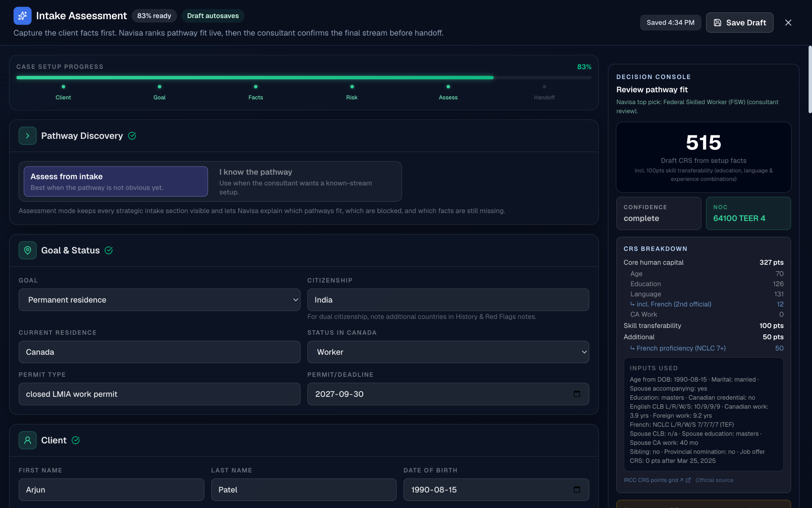This screenshot has width=812, height=508.
Task: Open the Official source link
Action: [714, 480]
